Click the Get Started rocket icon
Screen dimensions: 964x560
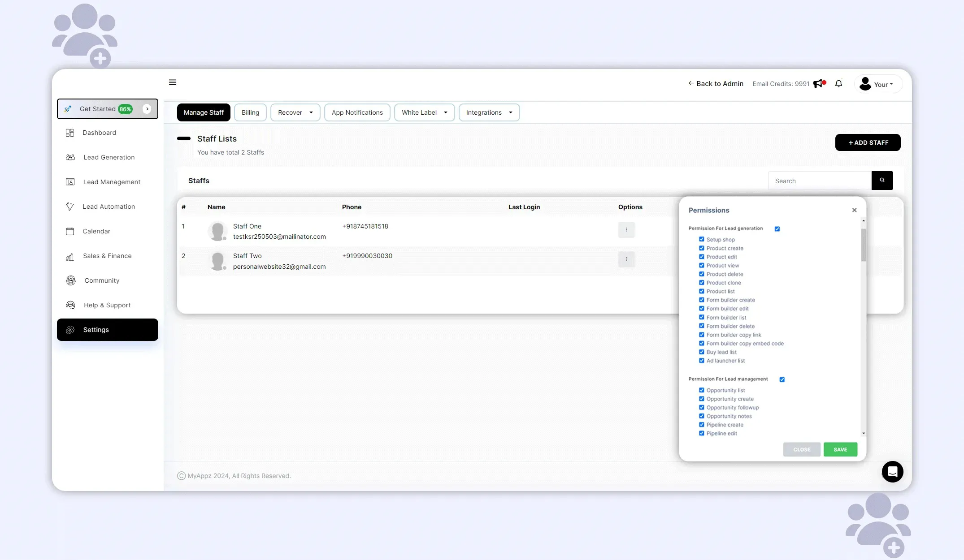tap(68, 109)
